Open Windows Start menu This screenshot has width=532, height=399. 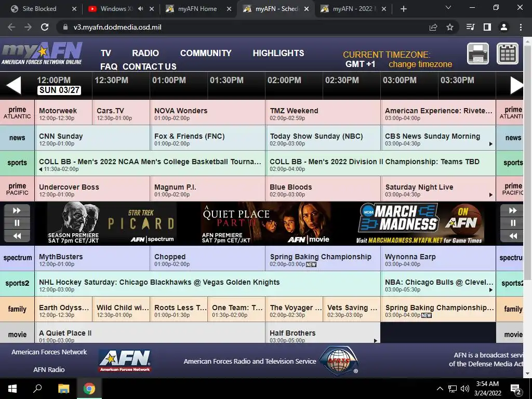[x=12, y=389]
